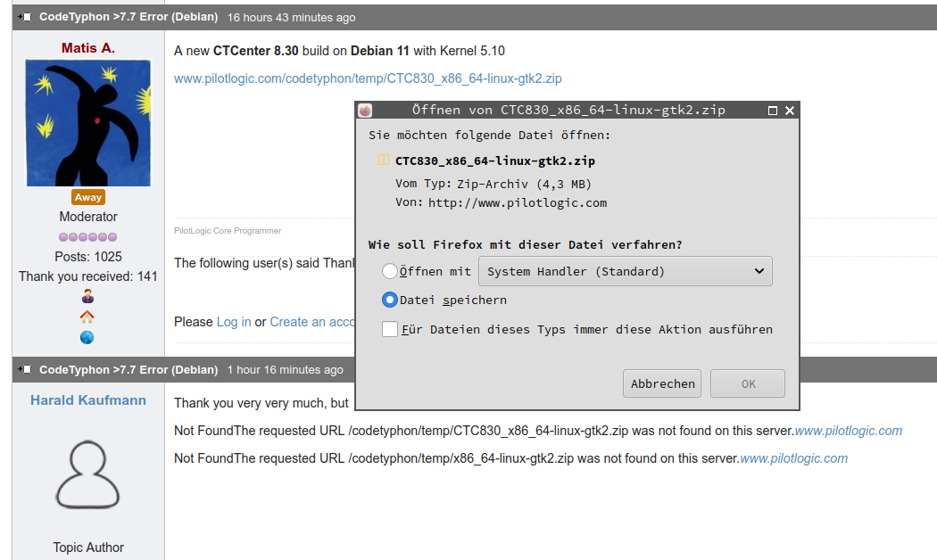This screenshot has height=560, width=937.
Task: Click Matis A.'s avatar image
Action: point(87,122)
